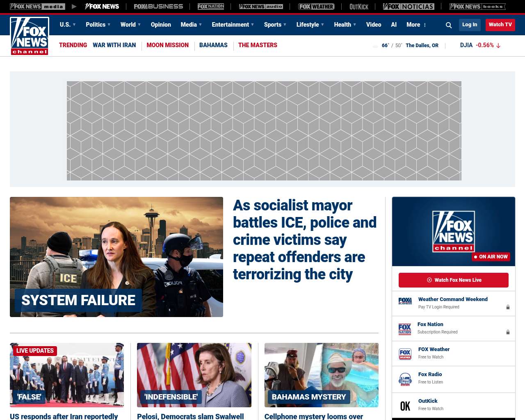525x420 pixels.
Task: Click the Fox Weather logo in top bar
Action: coord(316,7)
